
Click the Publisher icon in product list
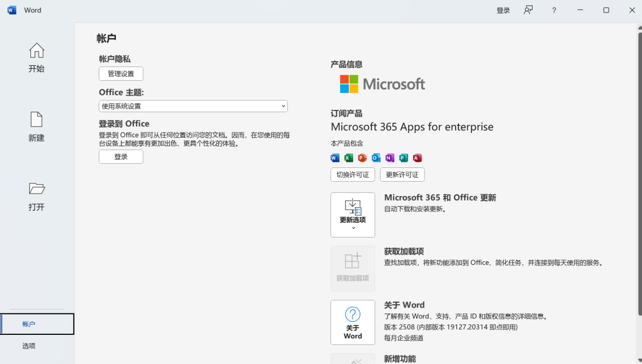point(404,158)
